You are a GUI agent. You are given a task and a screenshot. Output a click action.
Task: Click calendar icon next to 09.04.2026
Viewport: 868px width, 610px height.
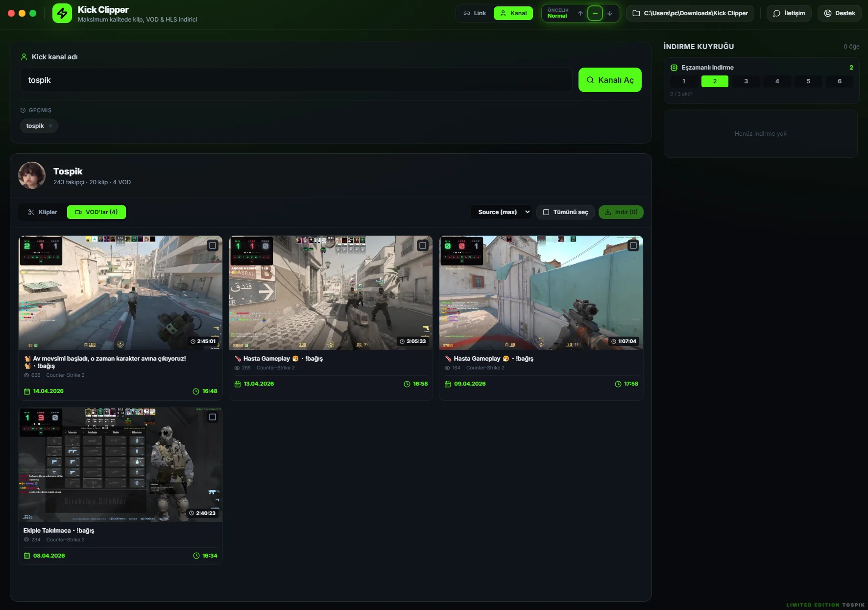[x=448, y=384]
